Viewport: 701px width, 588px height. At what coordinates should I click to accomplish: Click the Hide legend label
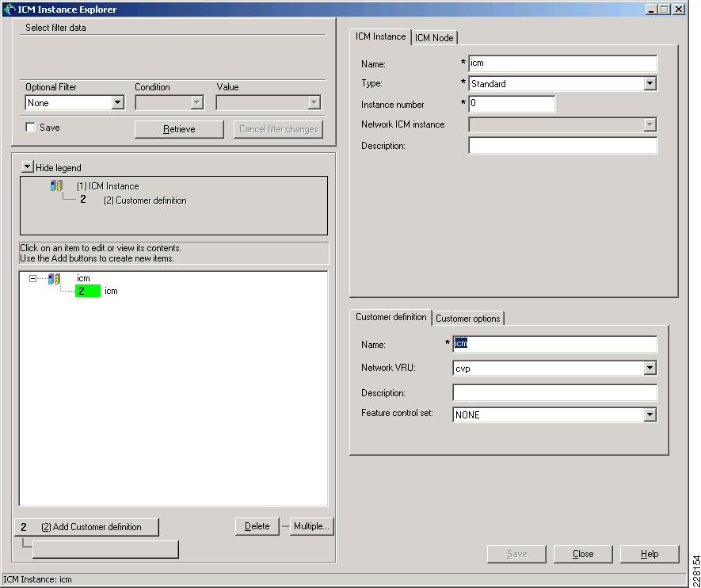(59, 168)
